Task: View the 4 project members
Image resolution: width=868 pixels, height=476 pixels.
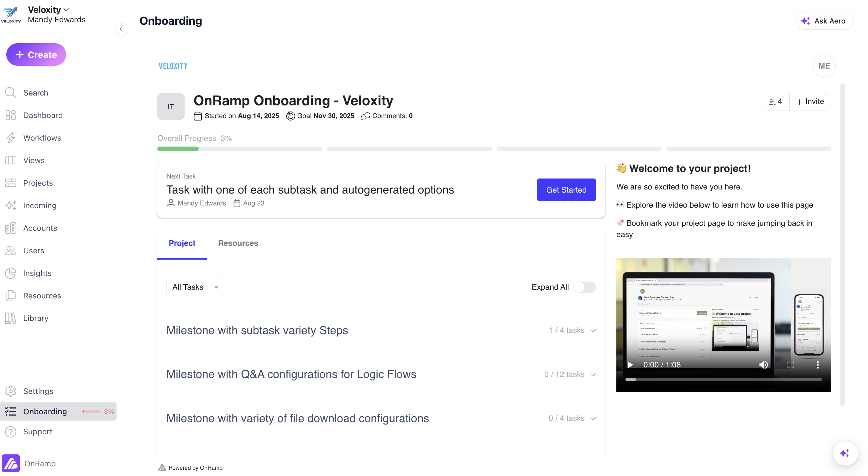Action: tap(775, 102)
